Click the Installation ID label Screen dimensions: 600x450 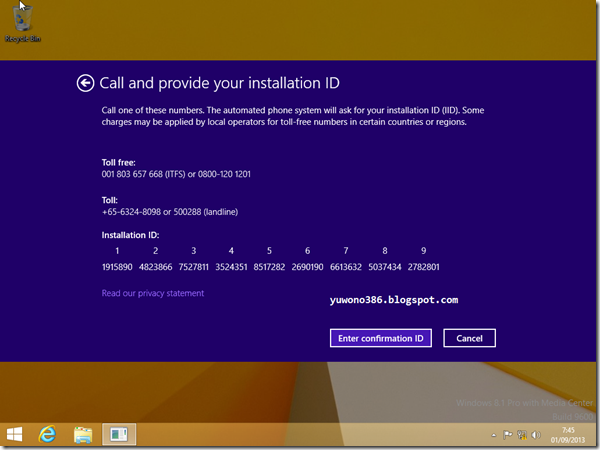click(130, 235)
